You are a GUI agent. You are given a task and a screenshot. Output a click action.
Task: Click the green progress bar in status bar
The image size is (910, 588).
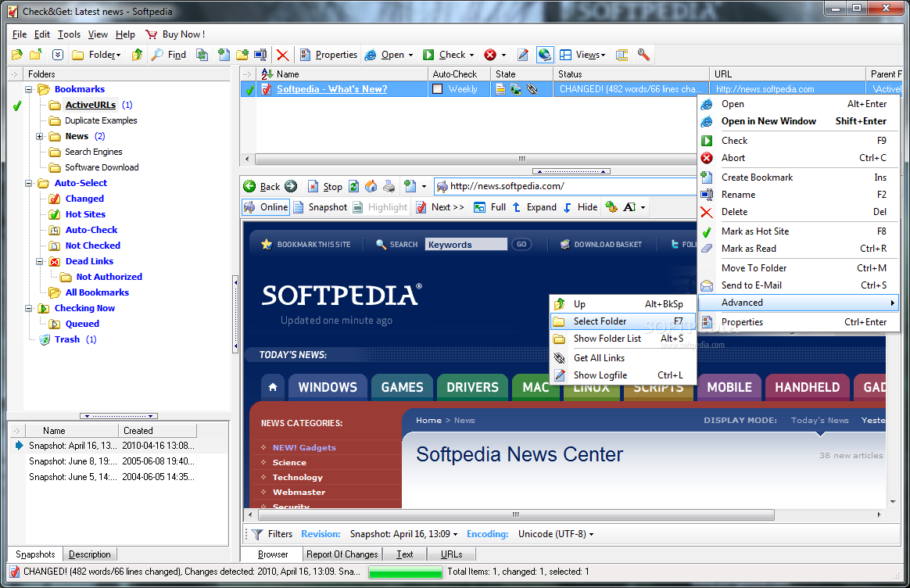point(406,572)
